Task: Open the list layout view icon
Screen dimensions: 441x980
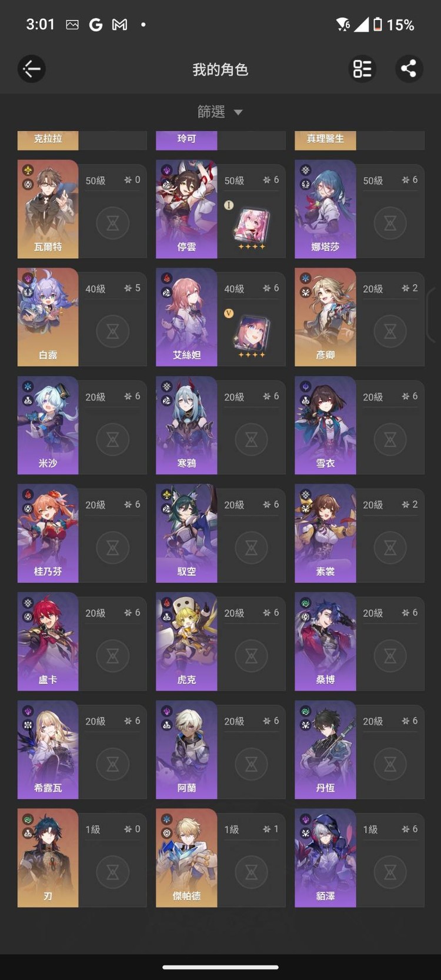Action: [x=363, y=69]
